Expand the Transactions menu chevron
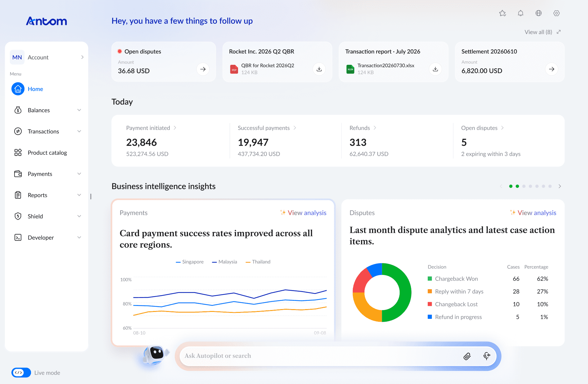 tap(79, 131)
